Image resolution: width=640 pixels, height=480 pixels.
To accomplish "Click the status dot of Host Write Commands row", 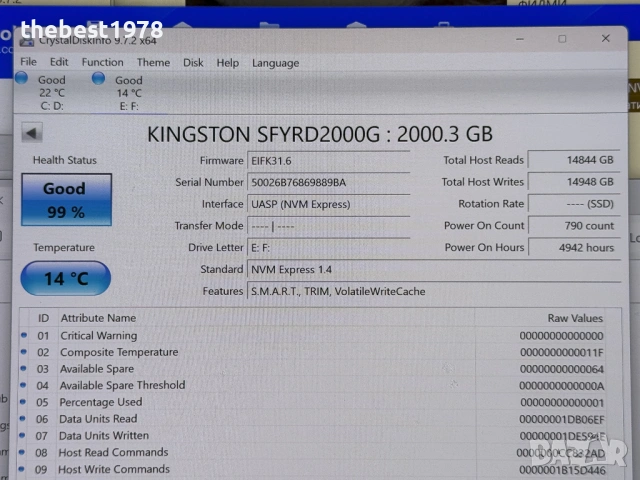I will click(21, 469).
